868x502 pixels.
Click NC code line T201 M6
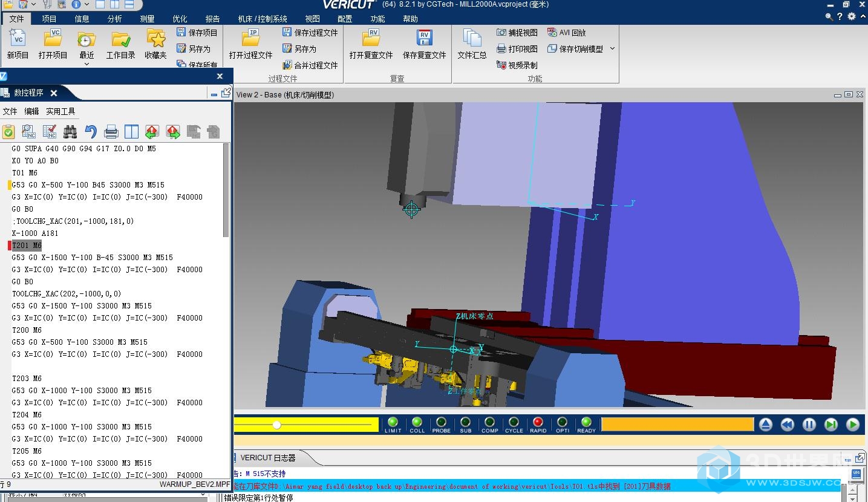pyautogui.click(x=27, y=246)
